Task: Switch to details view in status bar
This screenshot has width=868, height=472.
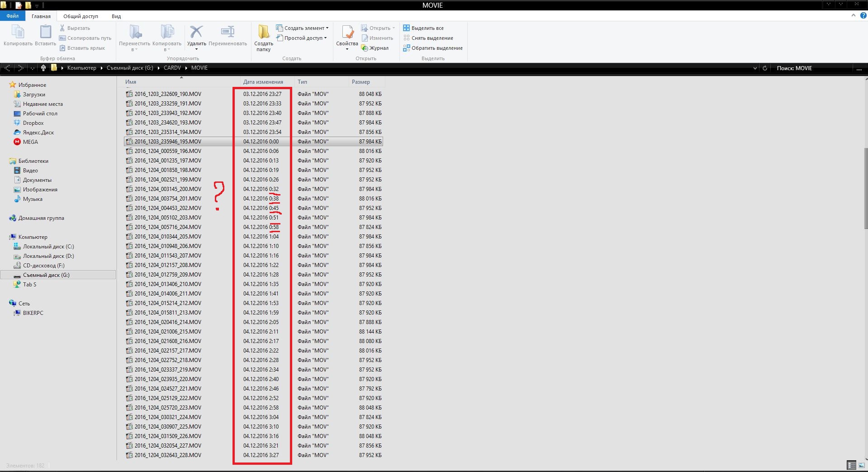Action: pyautogui.click(x=851, y=465)
